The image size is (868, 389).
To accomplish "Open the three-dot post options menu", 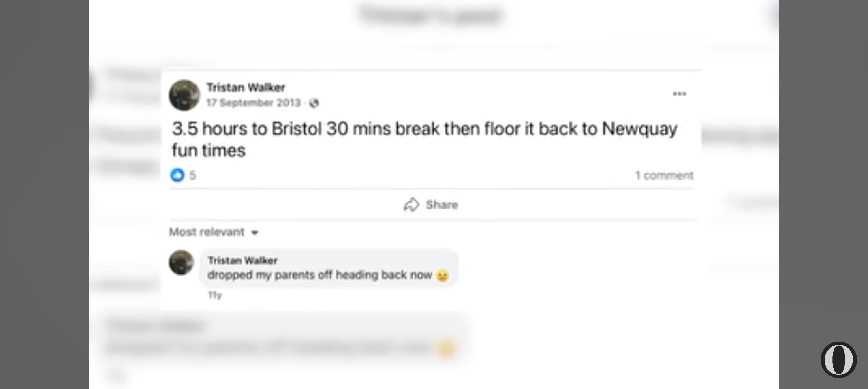I will tap(679, 94).
